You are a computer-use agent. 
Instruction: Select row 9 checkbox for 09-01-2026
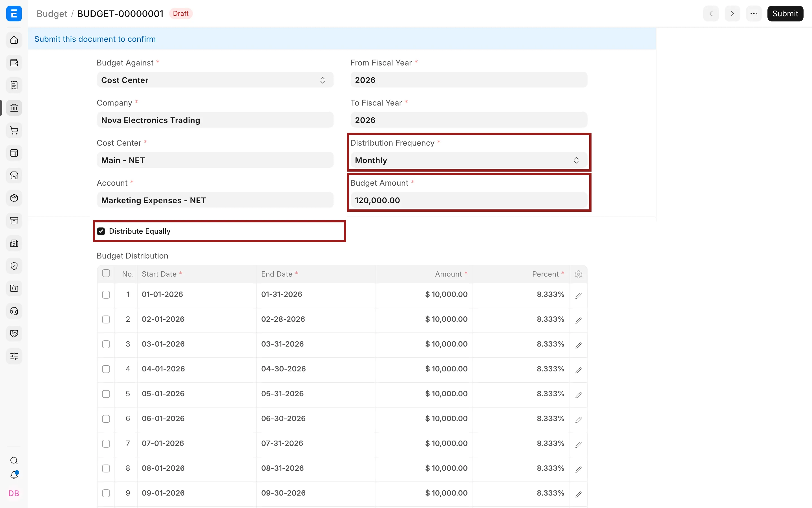coord(106,493)
